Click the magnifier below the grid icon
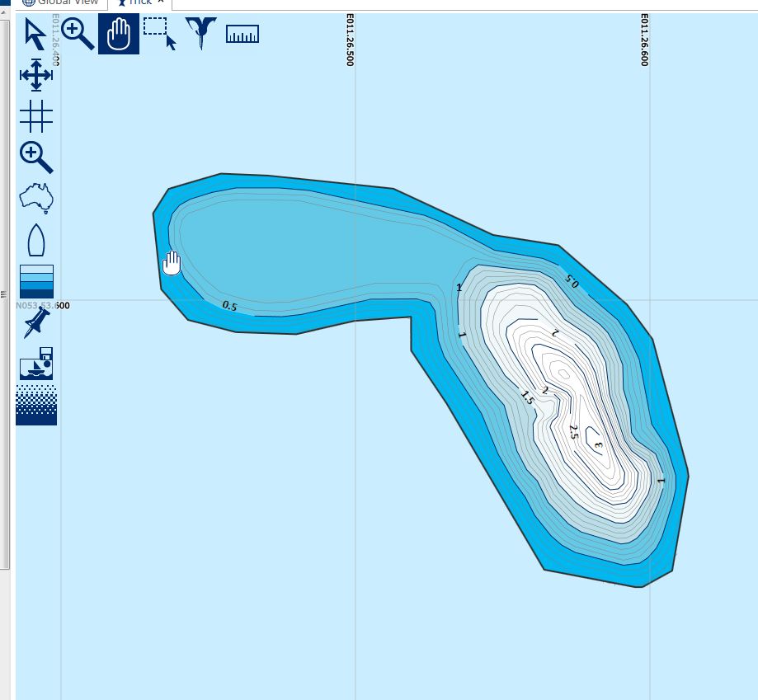Viewport: 758px width, 700px height. coord(36,157)
